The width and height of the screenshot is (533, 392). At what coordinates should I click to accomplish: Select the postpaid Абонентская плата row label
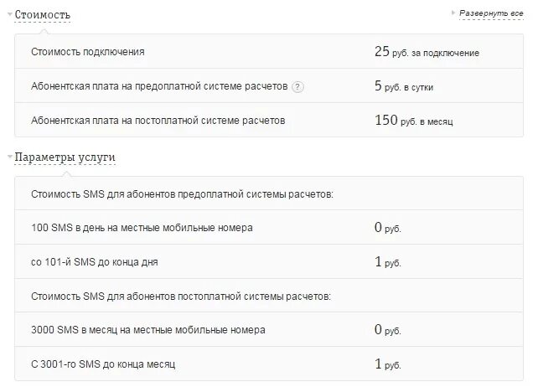158,121
